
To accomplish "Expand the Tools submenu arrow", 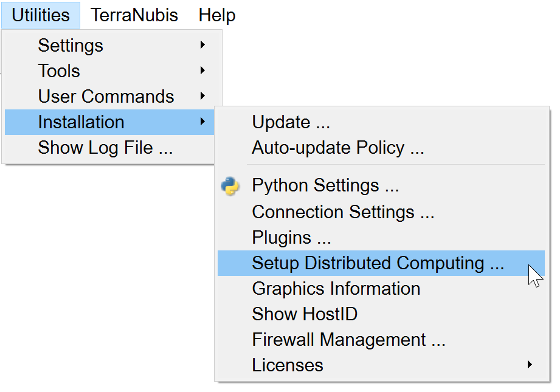I will (202, 71).
